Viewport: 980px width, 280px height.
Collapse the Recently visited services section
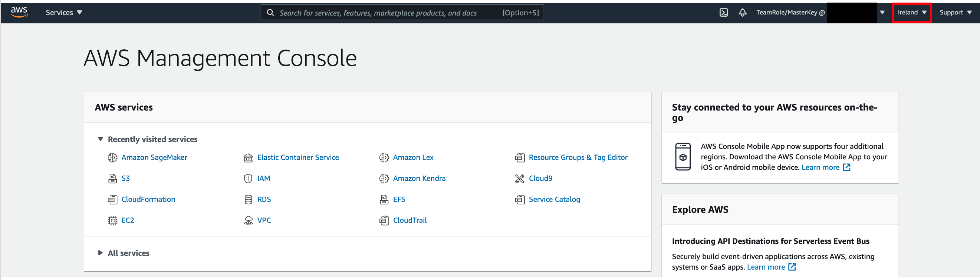101,139
